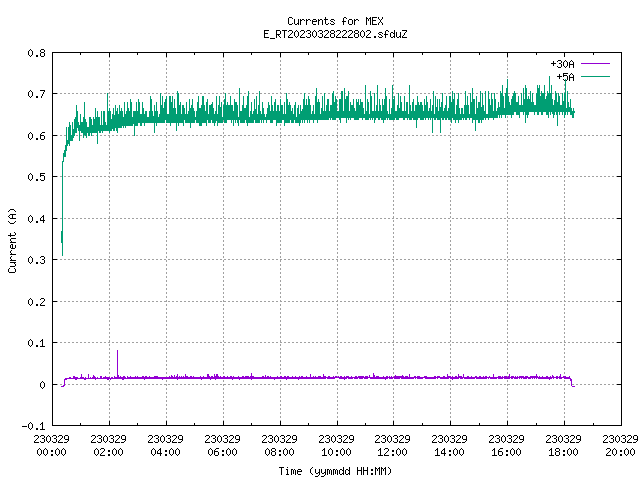Viewport: 640px width, 480px height.
Task: Click the y-axis label 'Current (A)'
Action: (12, 241)
